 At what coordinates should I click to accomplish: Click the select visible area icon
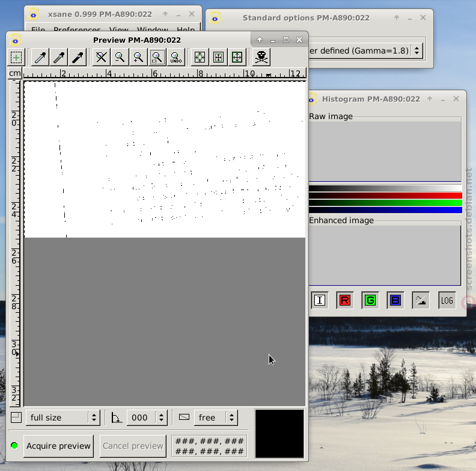point(237,57)
